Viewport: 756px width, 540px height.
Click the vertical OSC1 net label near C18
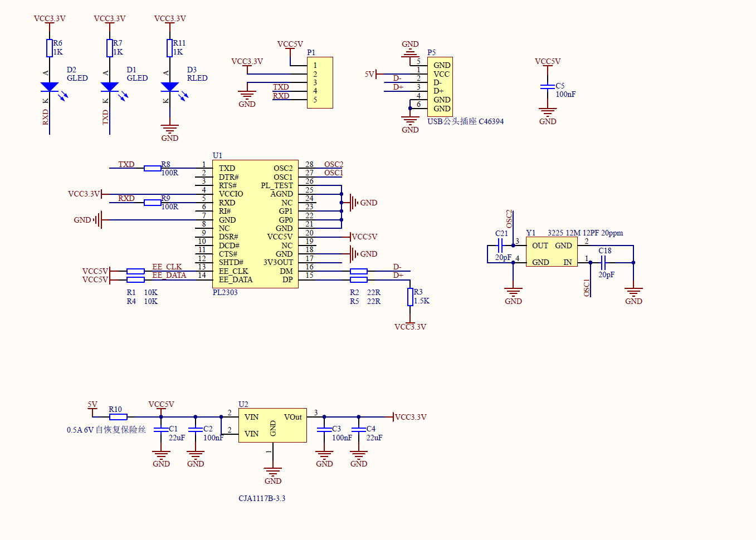point(586,288)
